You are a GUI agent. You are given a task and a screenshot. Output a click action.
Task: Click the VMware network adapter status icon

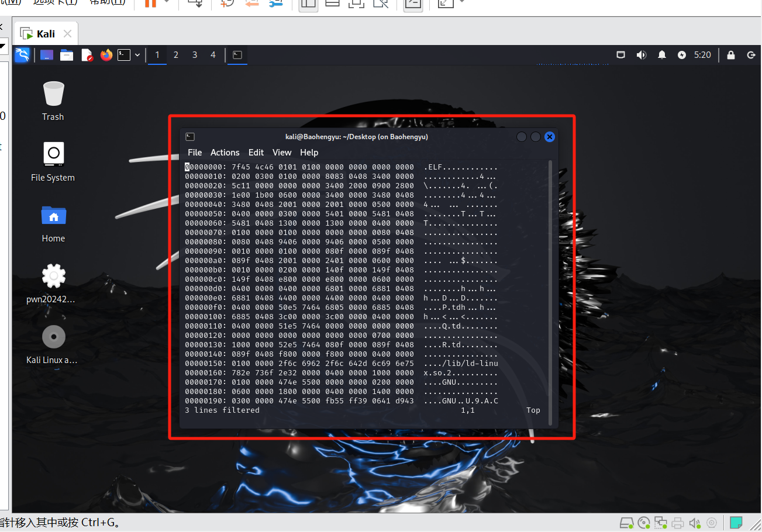click(x=661, y=523)
